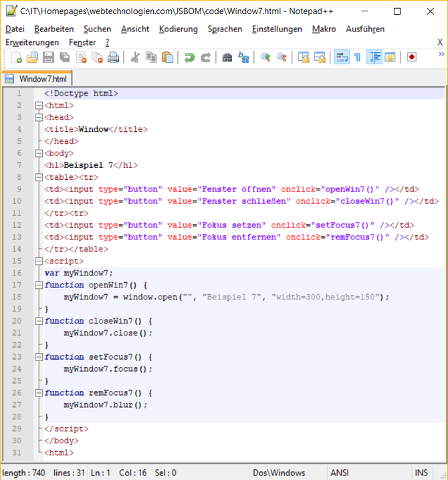Toggle INS insert mode in status bar
Screen dimensions: 448x480
coord(421,473)
